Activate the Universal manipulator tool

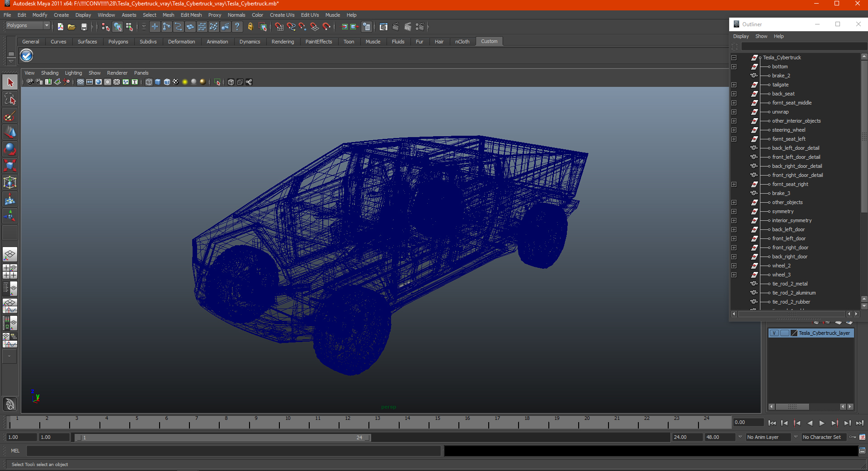click(x=10, y=182)
